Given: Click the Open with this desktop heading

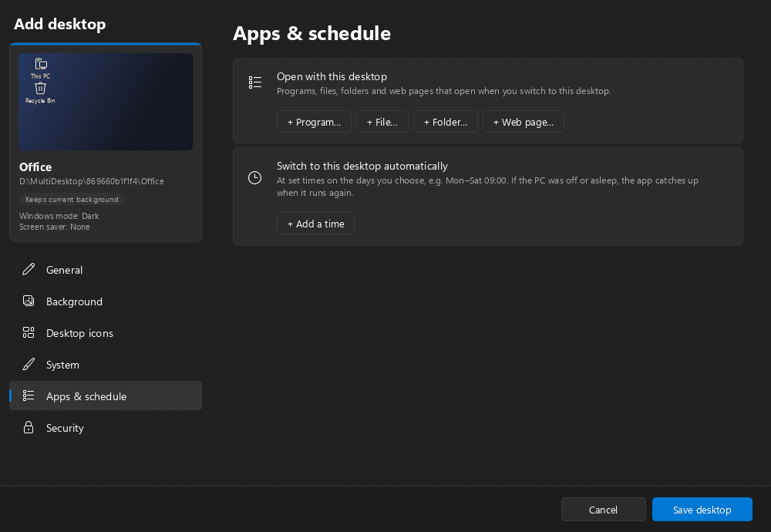Looking at the screenshot, I should tap(332, 76).
